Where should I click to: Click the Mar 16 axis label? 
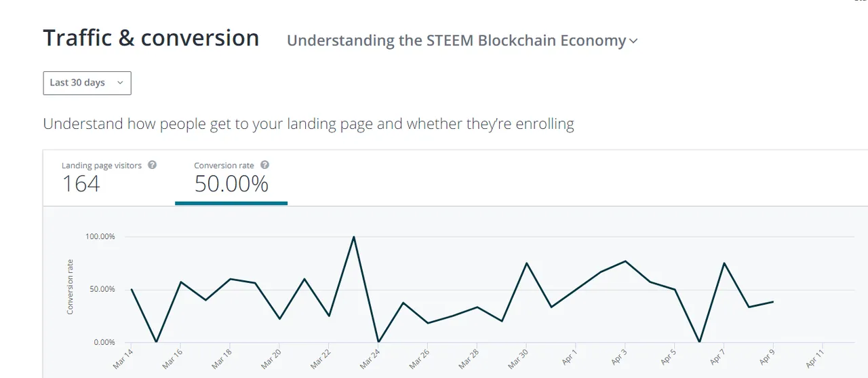point(173,358)
